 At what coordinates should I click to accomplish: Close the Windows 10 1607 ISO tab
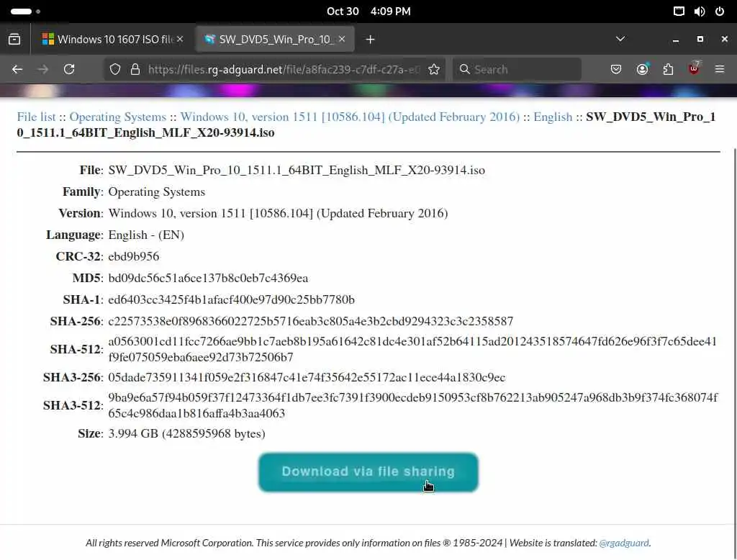(180, 39)
